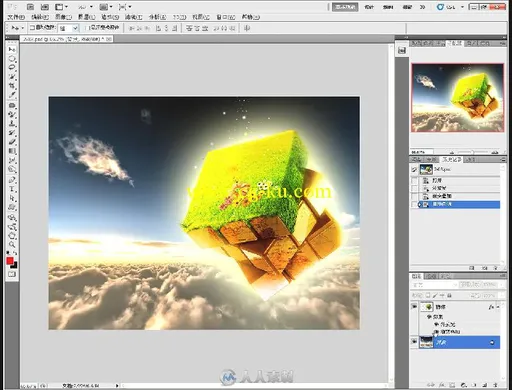This screenshot has height=390, width=512.
Task: Toggle the Outer Glow effect eye
Action: pos(436,324)
